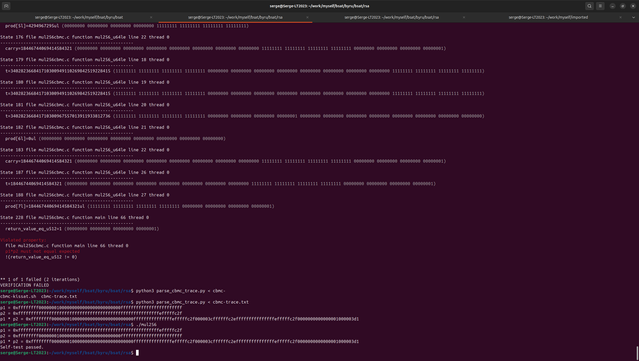The height and width of the screenshot is (361, 639).
Task: Click the carry value under State 183
Action: click(225, 161)
